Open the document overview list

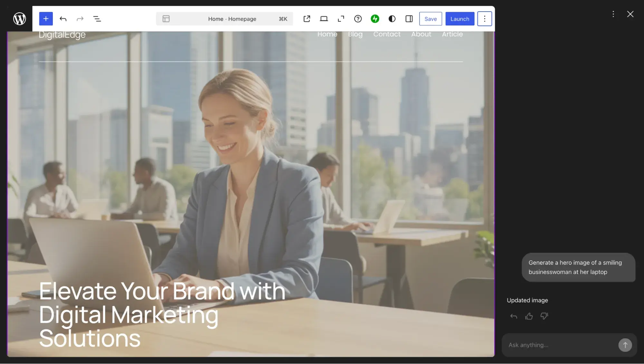(x=97, y=19)
